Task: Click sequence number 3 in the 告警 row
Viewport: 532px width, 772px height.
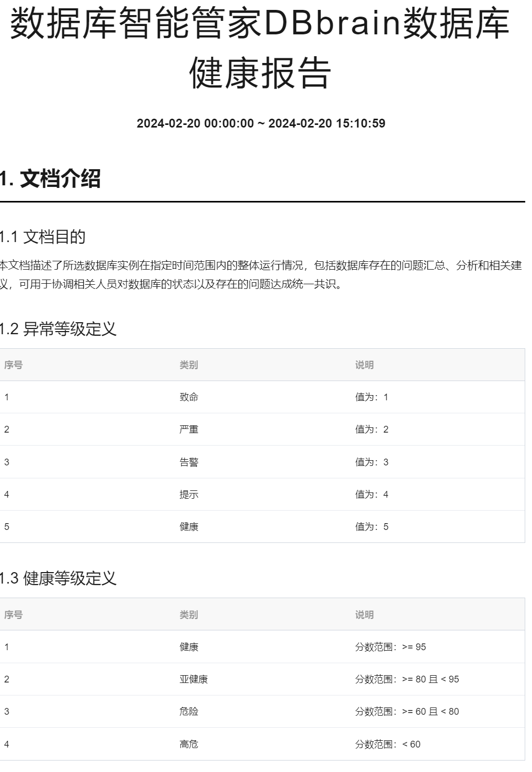Action: 7,462
